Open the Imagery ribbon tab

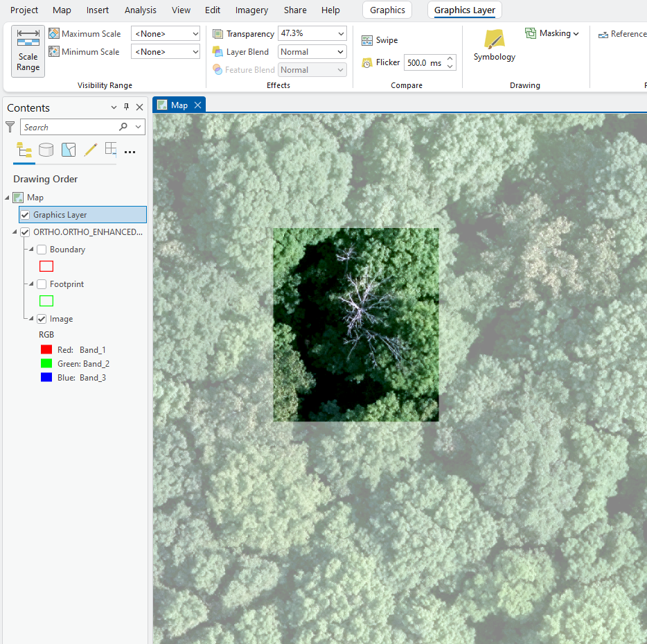click(251, 10)
